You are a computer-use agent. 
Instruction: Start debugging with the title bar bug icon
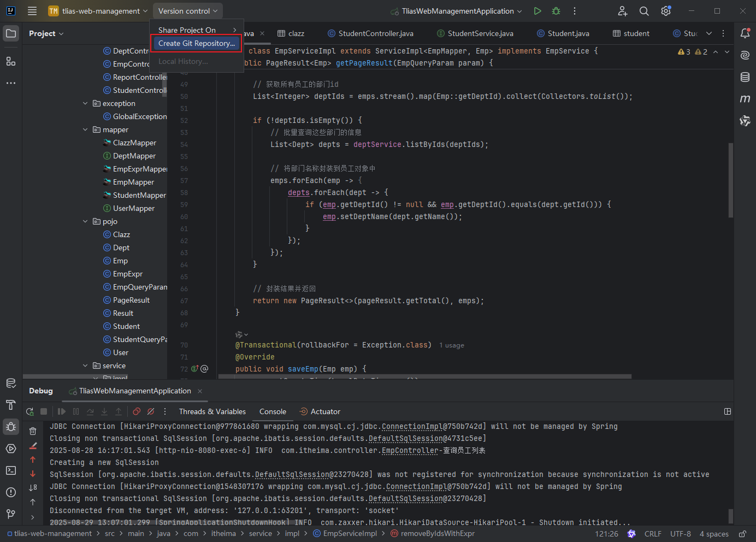[556, 11]
